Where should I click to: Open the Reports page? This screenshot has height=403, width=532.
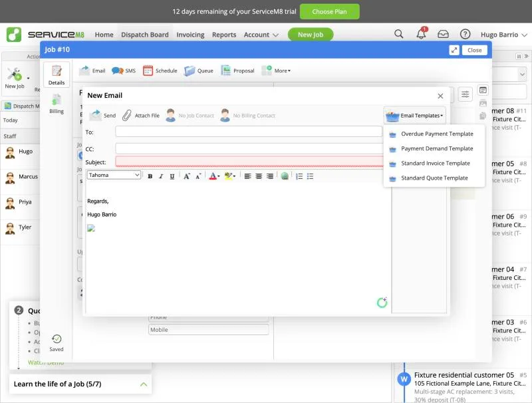tap(224, 35)
